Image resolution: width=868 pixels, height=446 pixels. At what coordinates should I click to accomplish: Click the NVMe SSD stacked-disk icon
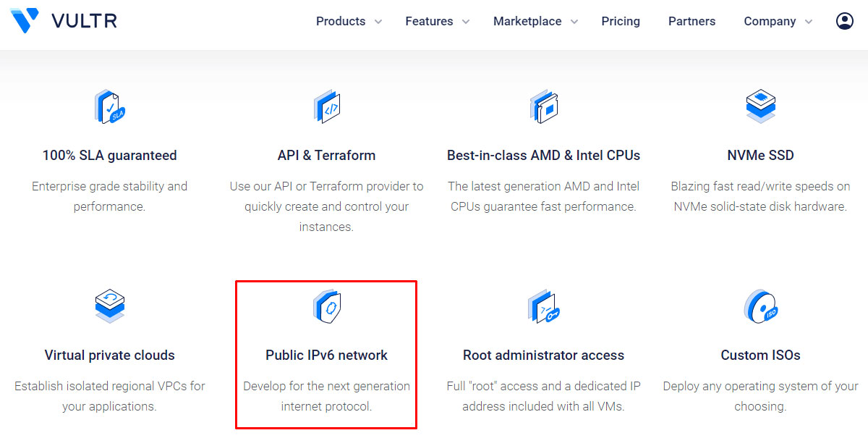click(x=760, y=106)
